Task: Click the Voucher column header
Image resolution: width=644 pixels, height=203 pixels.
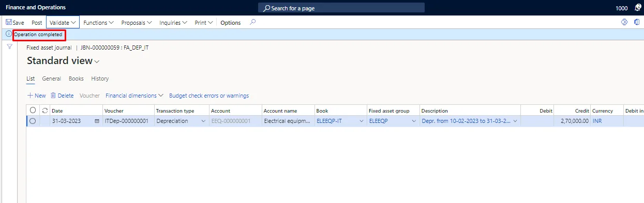Action: 114,111
